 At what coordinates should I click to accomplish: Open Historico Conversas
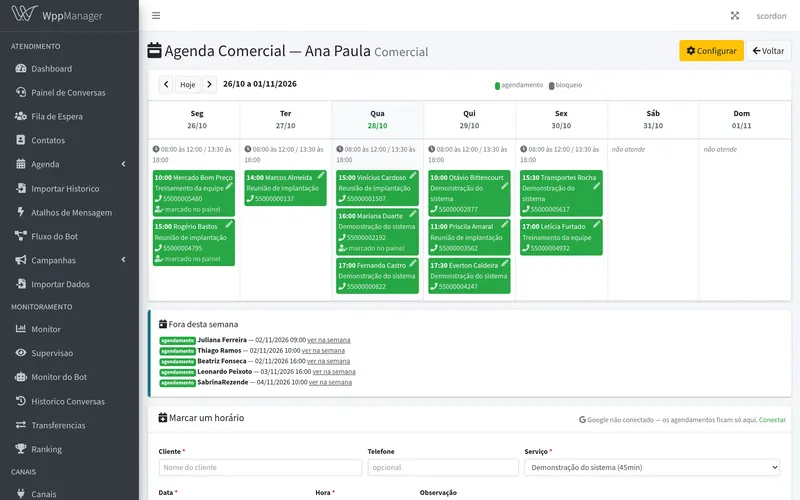click(69, 401)
